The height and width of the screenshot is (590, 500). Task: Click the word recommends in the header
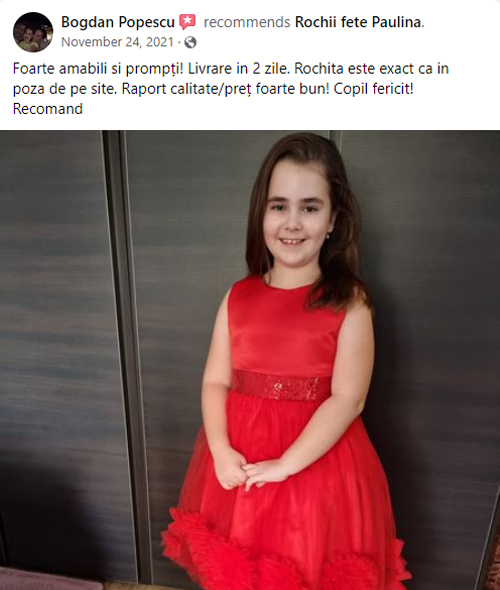247,23
